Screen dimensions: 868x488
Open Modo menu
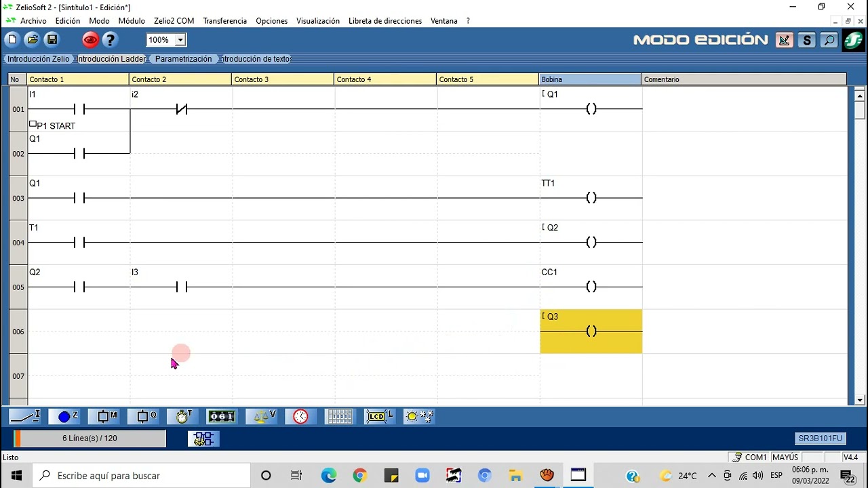point(99,21)
